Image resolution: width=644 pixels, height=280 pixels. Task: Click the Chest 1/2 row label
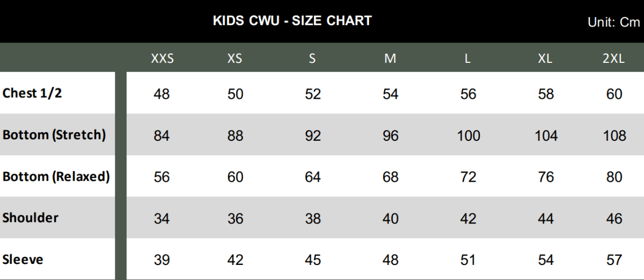coord(32,93)
